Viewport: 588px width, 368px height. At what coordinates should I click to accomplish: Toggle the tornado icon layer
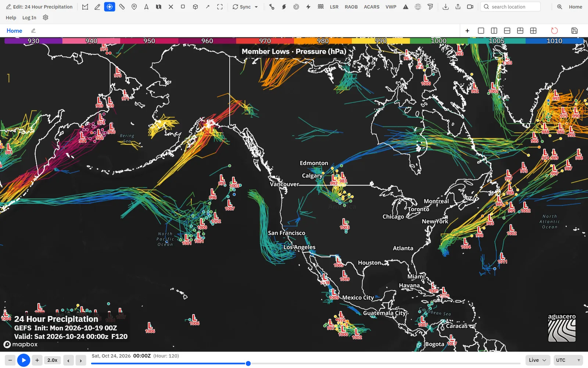point(430,7)
